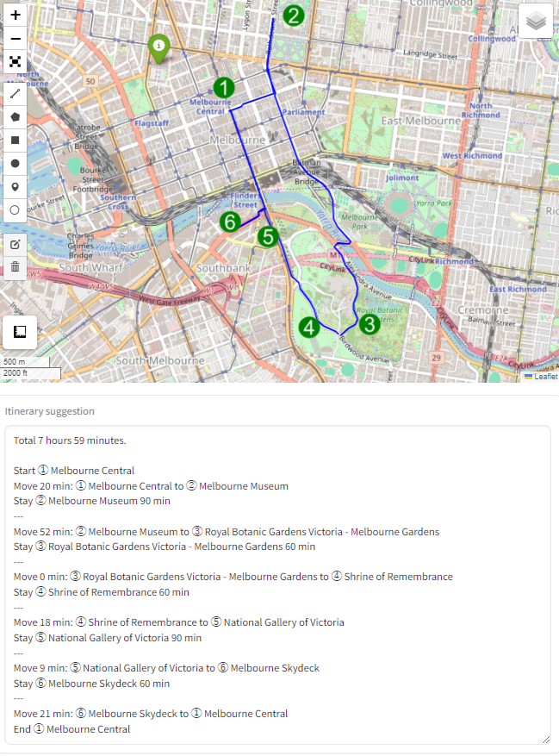Click the West Richmond station label

472,156
